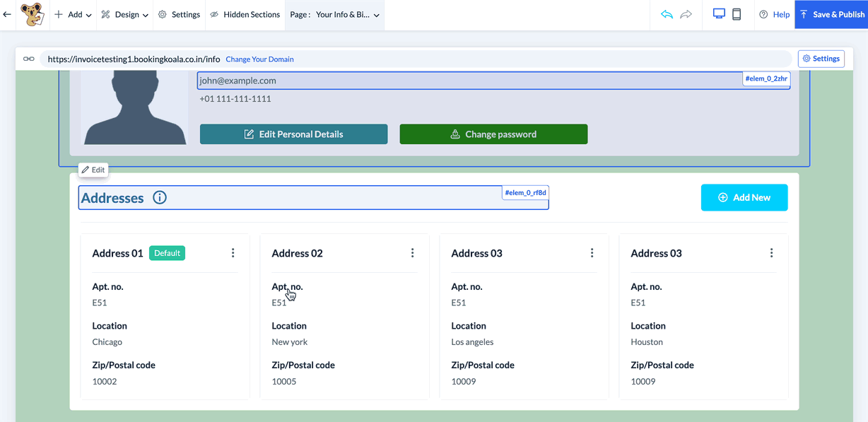Open Address 01 three-dot menu
The width and height of the screenshot is (868, 422).
(233, 253)
